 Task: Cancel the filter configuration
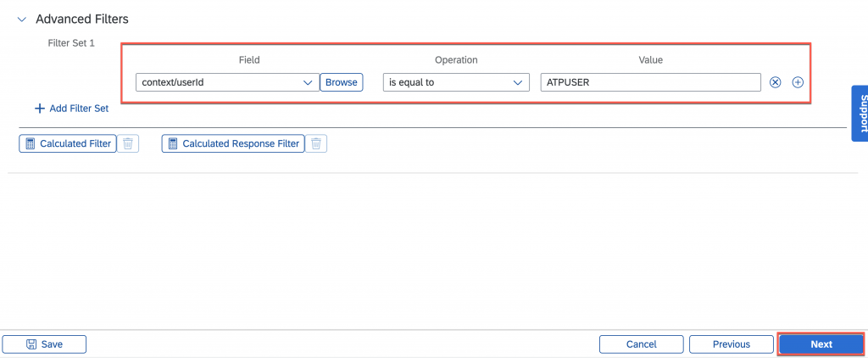[642, 344]
